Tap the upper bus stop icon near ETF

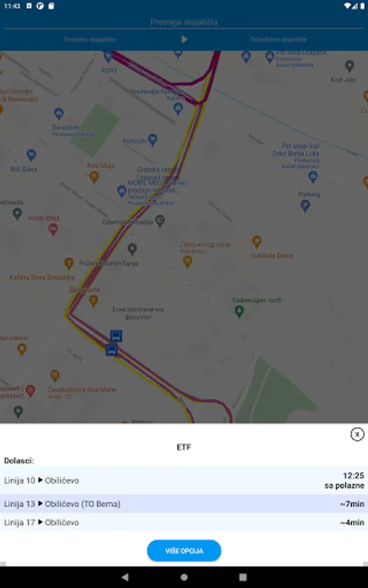tap(116, 336)
